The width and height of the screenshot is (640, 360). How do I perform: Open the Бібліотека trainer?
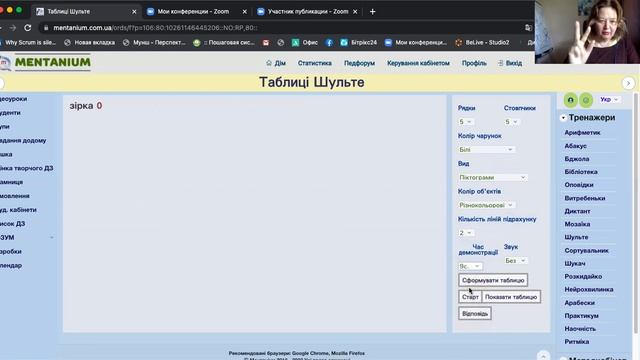point(581,172)
